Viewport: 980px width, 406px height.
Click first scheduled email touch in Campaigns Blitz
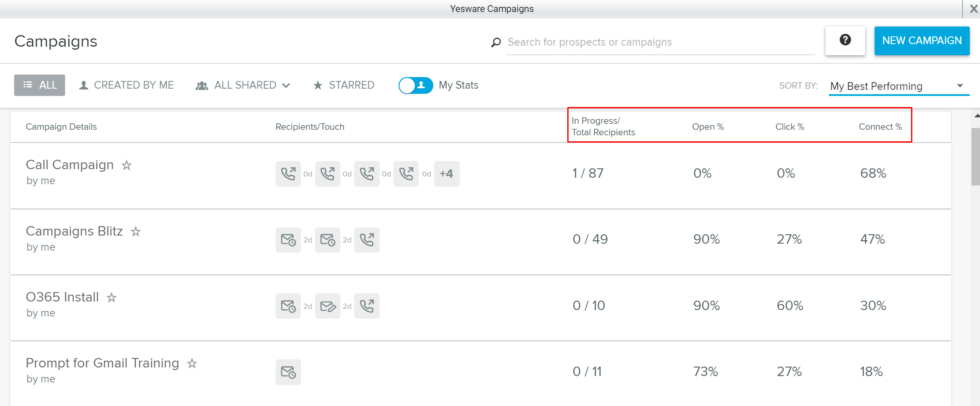[x=288, y=240]
